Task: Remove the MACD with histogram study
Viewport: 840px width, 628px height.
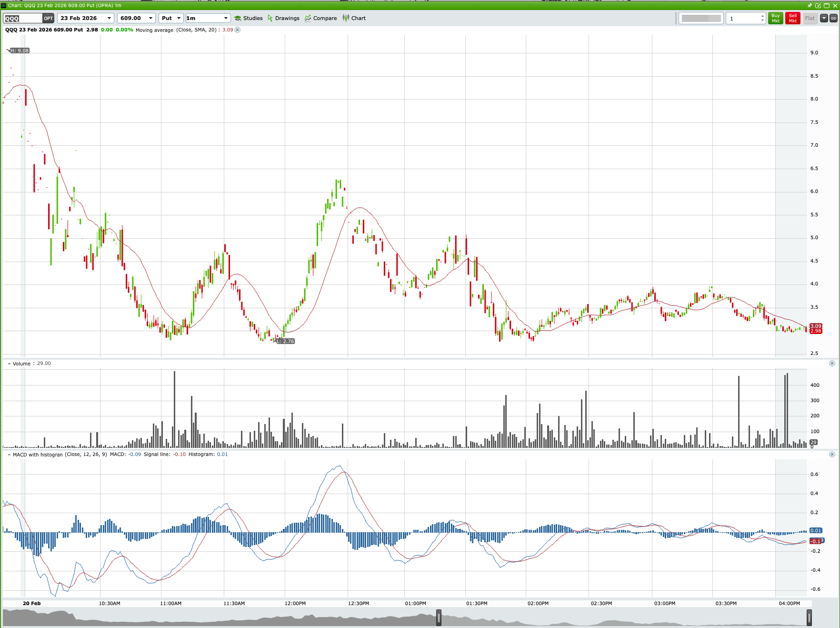Action: (832, 454)
